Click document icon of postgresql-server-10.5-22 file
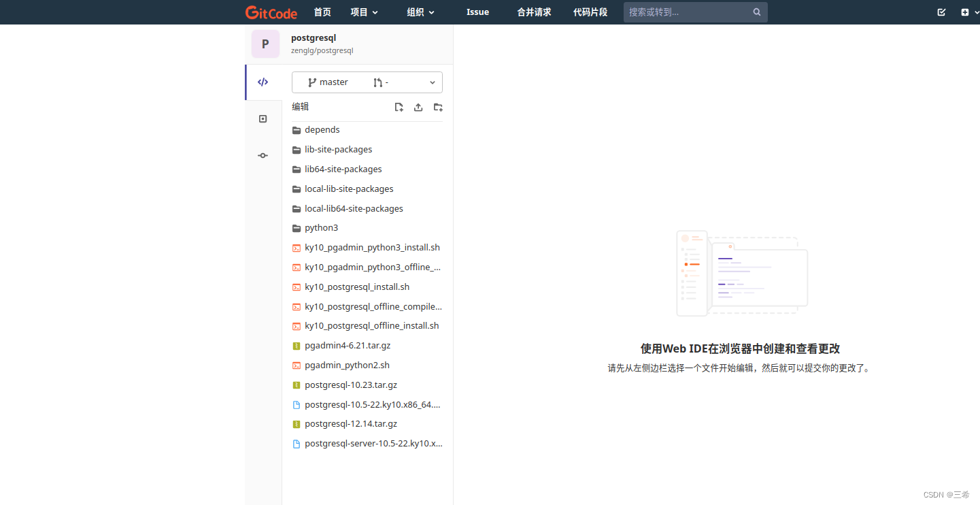 point(297,444)
